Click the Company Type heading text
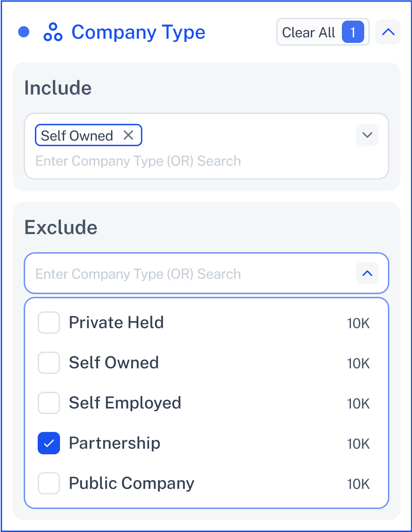412x532 pixels. point(138,32)
